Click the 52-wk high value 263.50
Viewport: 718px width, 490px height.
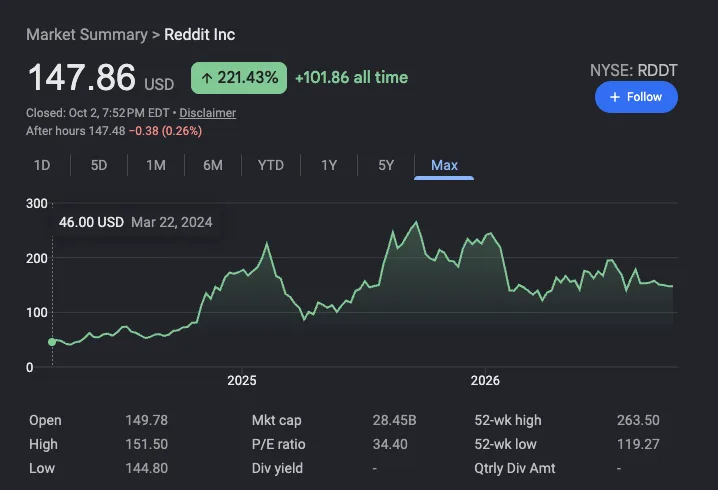[x=638, y=420]
